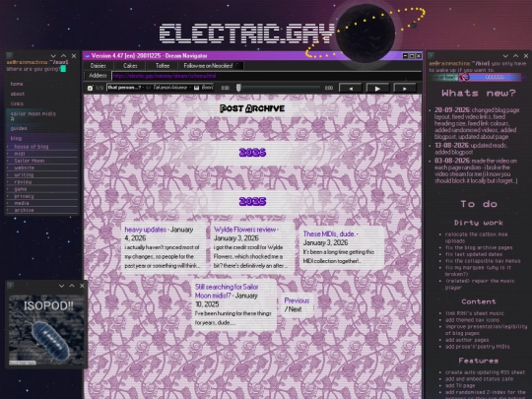Click the pink avatar badge under the terminal prompt
Screen dimensions: 532x399
[465, 78]
